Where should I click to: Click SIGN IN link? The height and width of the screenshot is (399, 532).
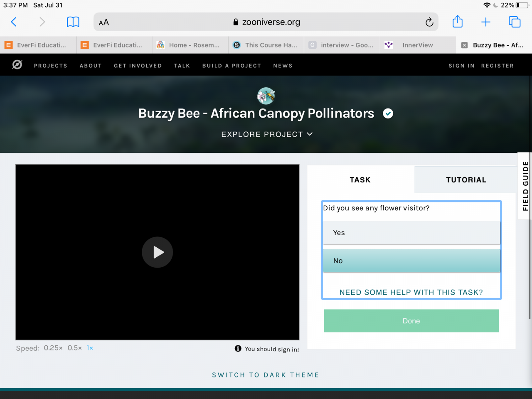click(x=461, y=66)
